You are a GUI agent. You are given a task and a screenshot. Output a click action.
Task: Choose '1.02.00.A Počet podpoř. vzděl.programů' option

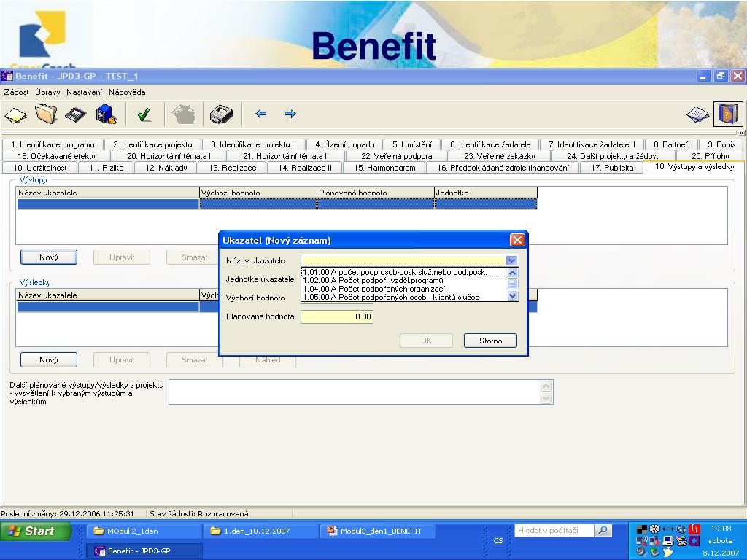point(404,281)
